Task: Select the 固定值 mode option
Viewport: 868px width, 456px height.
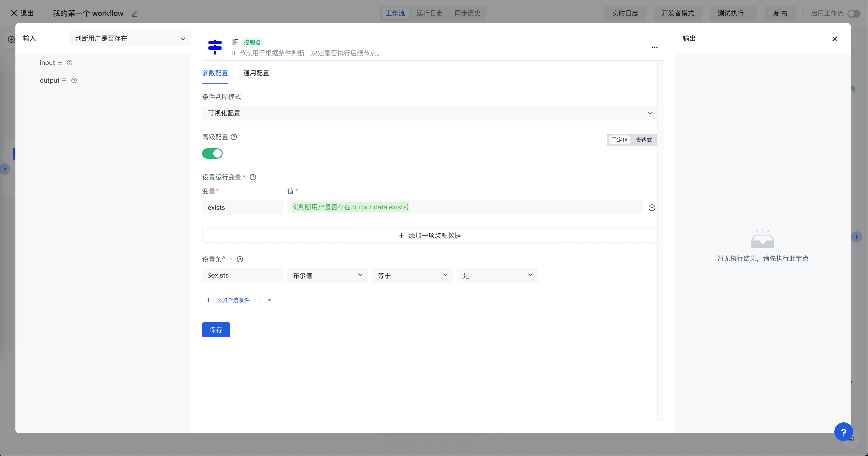Action: (619, 140)
